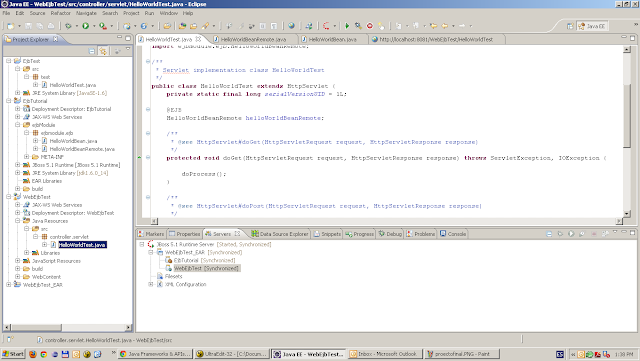Screen dimensions: 640x361
Task: Select the Filesets node in Servers view
Action: (x=173, y=276)
